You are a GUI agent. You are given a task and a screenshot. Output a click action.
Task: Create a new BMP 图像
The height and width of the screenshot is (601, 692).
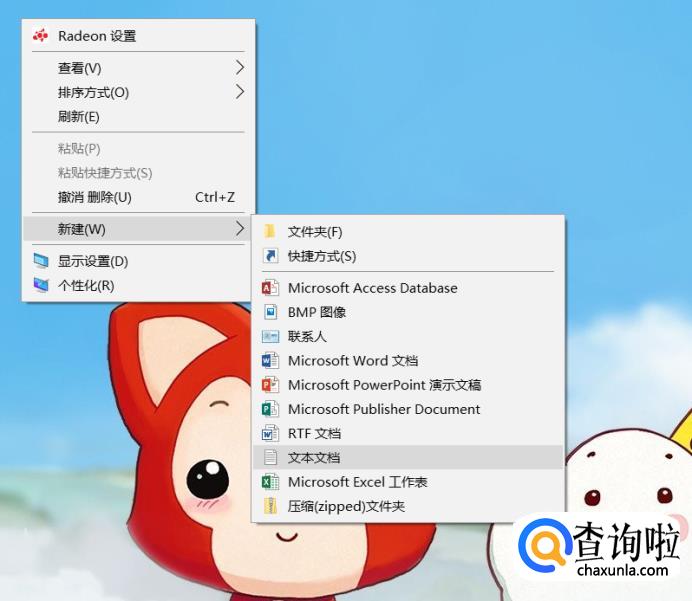click(x=408, y=312)
